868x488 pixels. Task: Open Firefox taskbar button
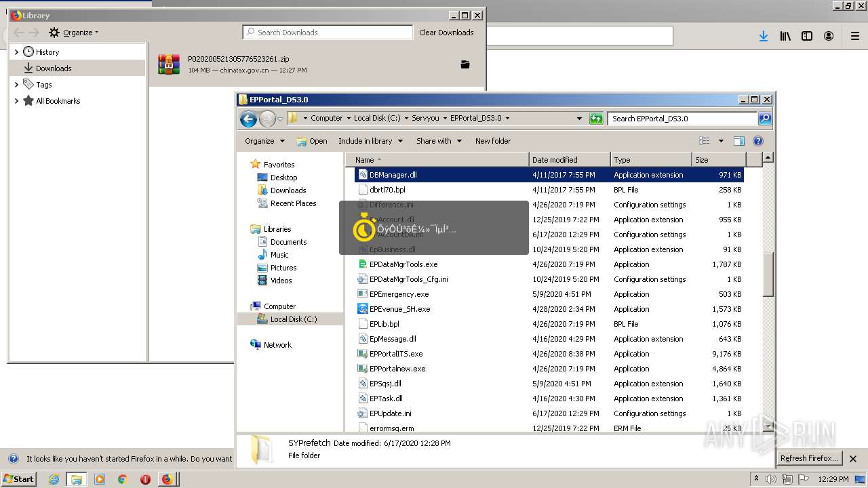click(x=167, y=479)
